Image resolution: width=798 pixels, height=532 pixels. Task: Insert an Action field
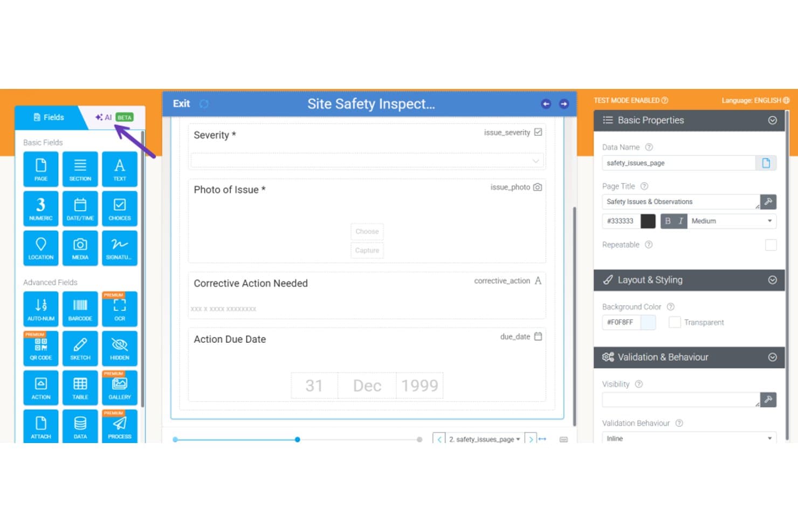tap(41, 388)
